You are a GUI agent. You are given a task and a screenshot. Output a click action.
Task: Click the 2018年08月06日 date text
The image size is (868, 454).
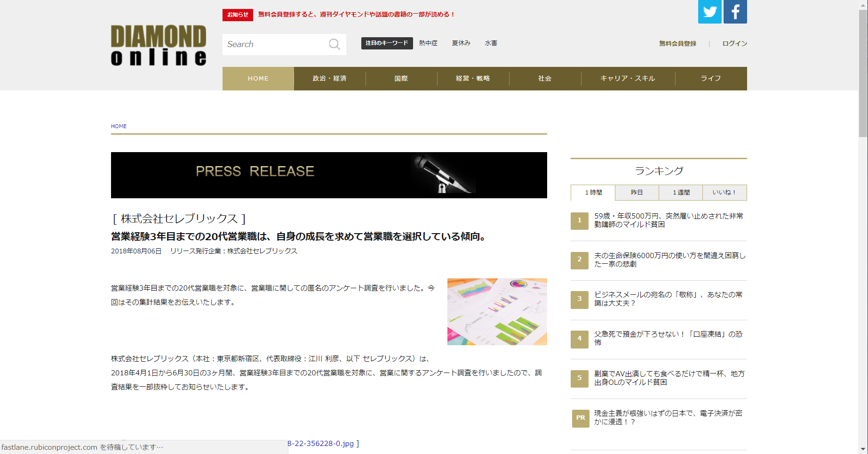point(136,251)
